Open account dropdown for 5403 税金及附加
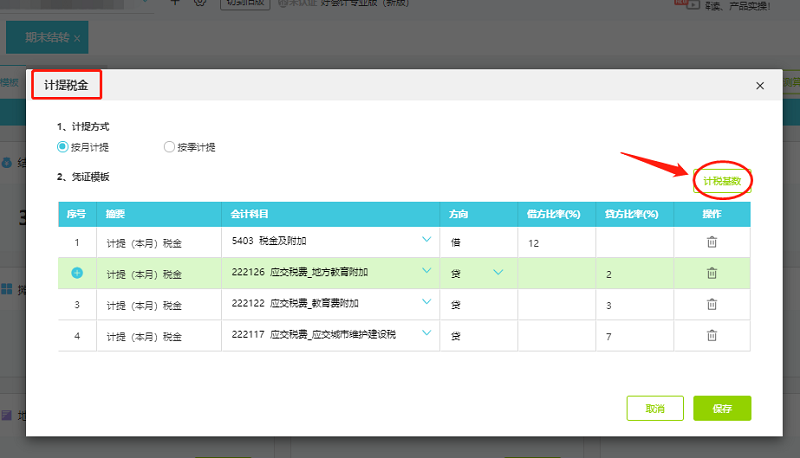This screenshot has width=800, height=458. point(427,239)
